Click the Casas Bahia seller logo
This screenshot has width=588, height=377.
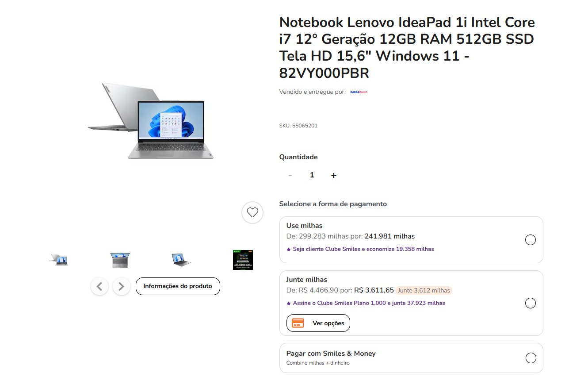click(359, 92)
